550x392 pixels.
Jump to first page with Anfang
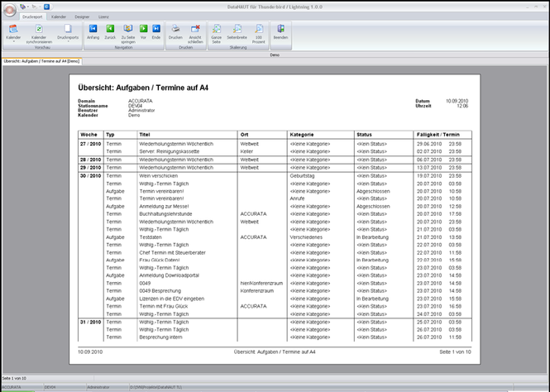pyautogui.click(x=93, y=32)
